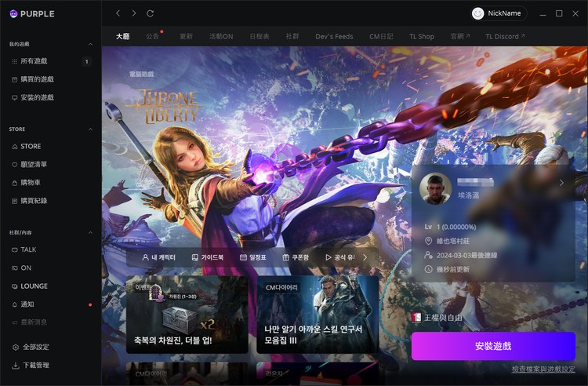Screen dimensions: 588x386
Task: Go forward with the right arrow
Action: click(134, 13)
